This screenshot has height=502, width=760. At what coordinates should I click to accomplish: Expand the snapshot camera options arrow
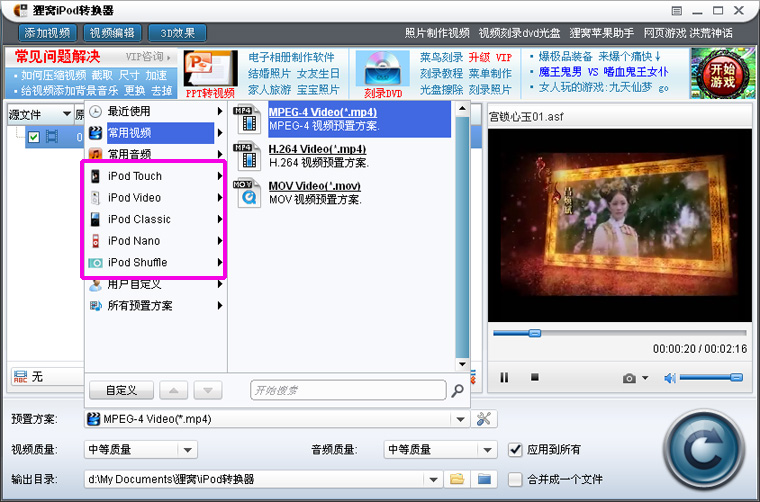click(x=645, y=377)
